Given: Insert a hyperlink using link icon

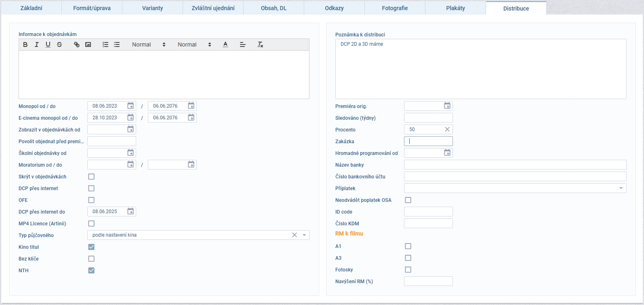Looking at the screenshot, I should [77, 44].
